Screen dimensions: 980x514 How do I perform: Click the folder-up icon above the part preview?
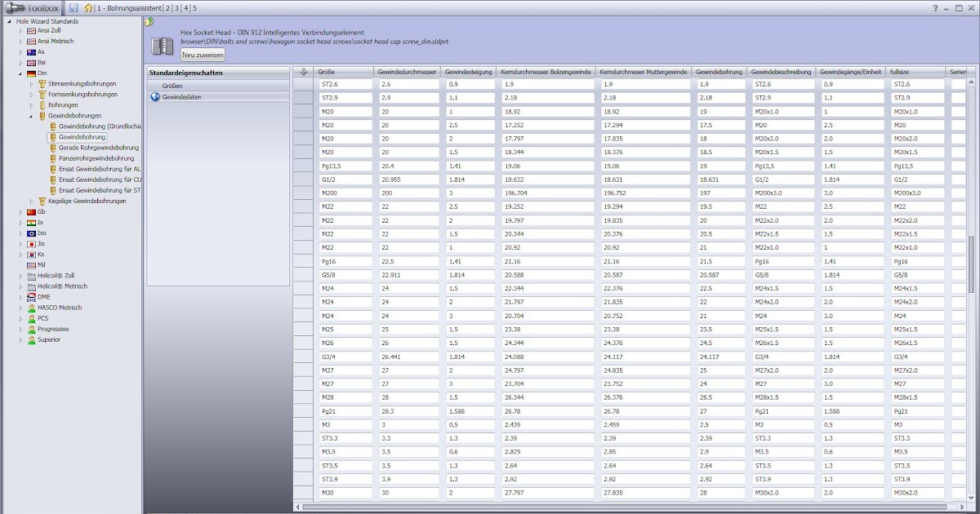pos(149,22)
